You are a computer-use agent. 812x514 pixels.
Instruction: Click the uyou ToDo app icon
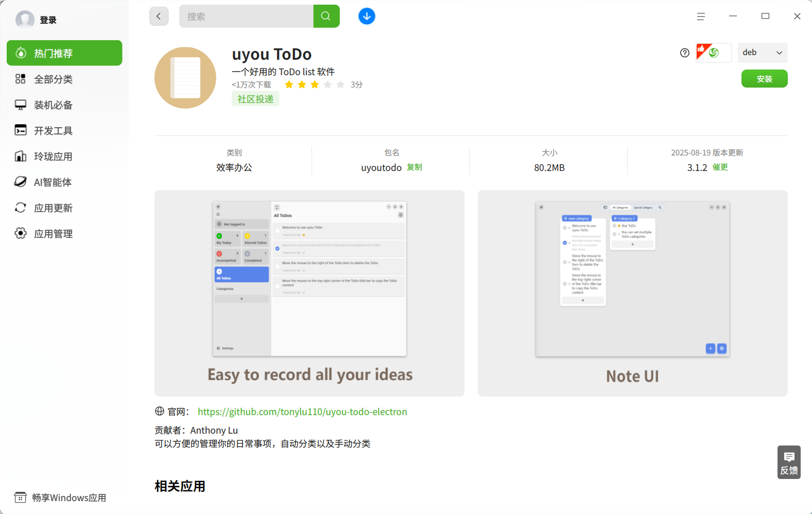[x=185, y=78]
